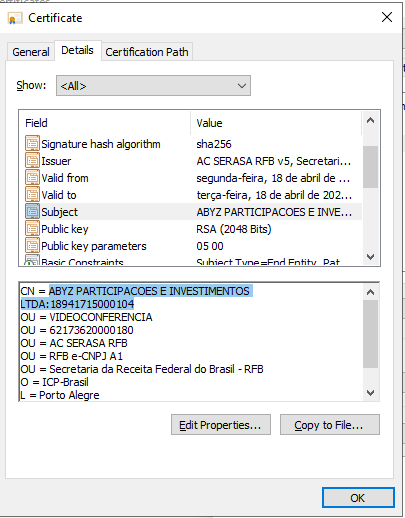
Task: Click Copy to File button
Action: point(329,425)
